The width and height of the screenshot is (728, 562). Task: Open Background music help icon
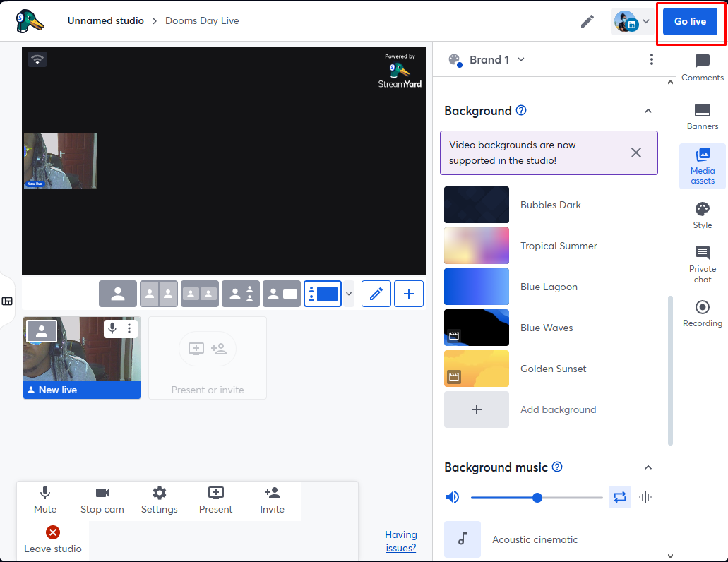557,467
